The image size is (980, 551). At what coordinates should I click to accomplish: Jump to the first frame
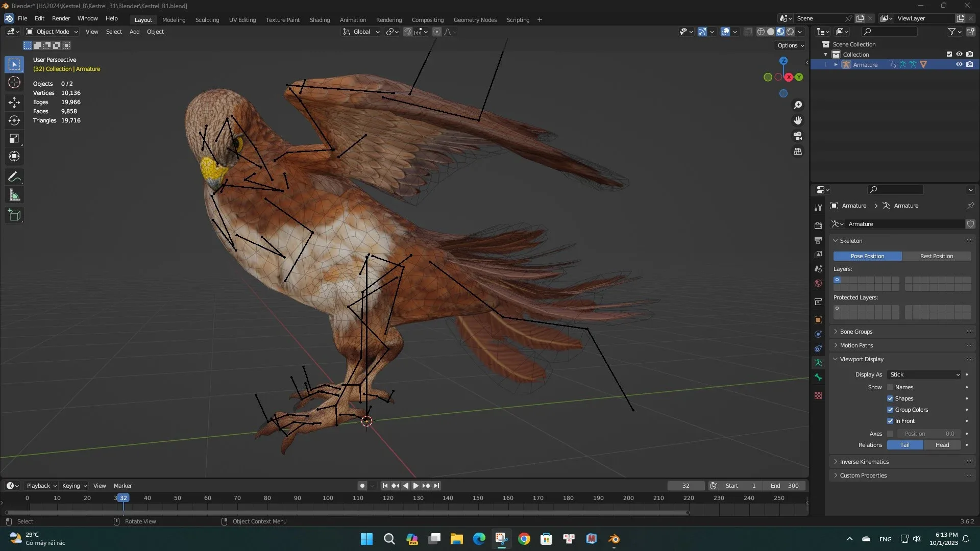point(385,486)
